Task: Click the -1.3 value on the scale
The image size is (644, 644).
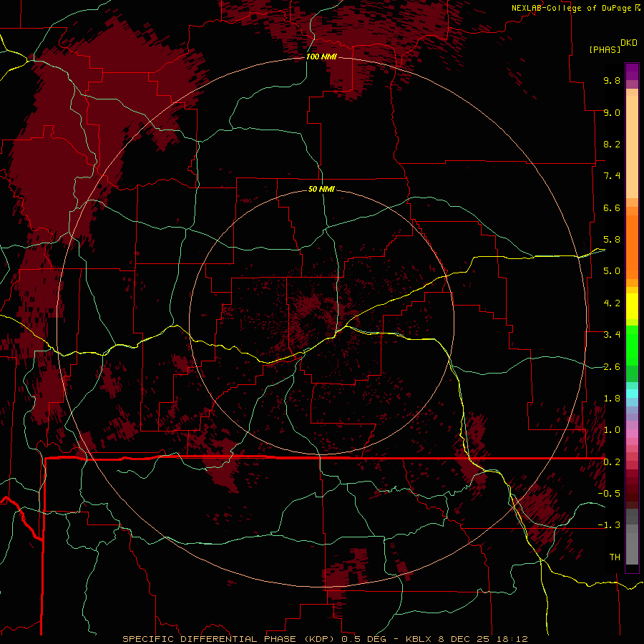Action: coord(609,525)
